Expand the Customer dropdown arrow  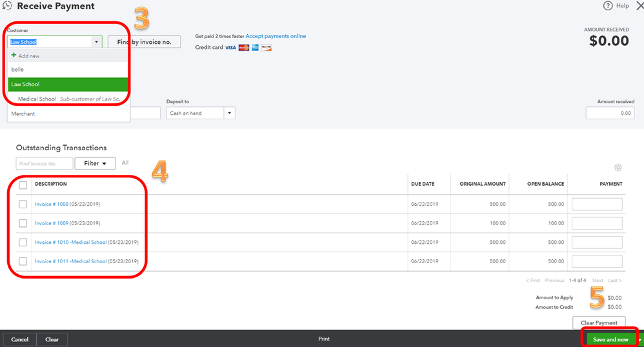[x=97, y=42]
